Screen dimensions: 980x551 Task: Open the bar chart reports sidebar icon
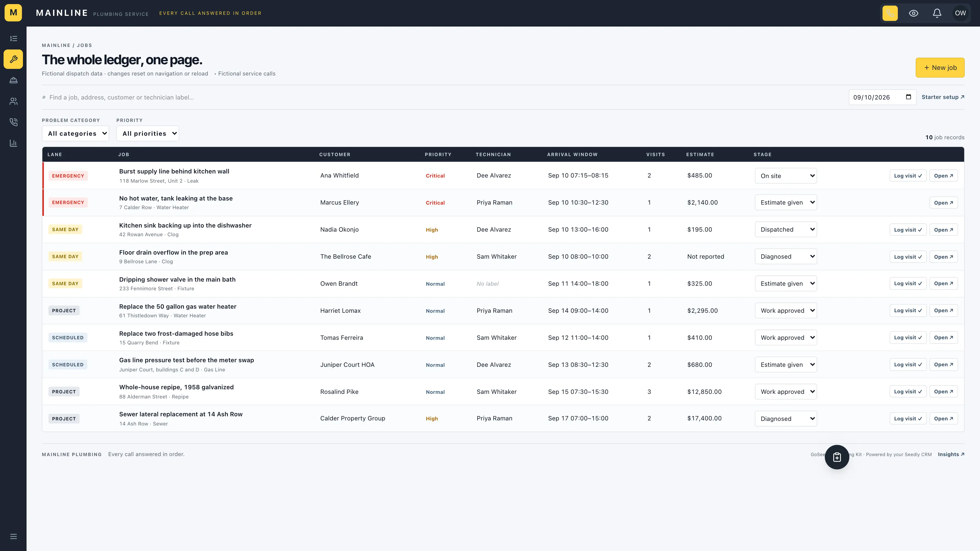tap(13, 143)
